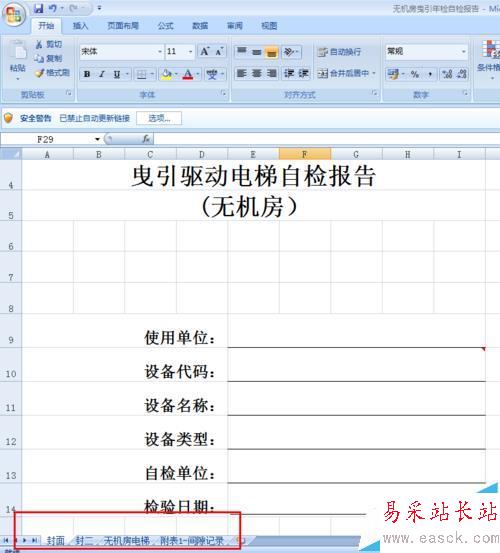Activate the Format Painter (格式刷)
500x553 pixels.
pyautogui.click(x=52, y=73)
